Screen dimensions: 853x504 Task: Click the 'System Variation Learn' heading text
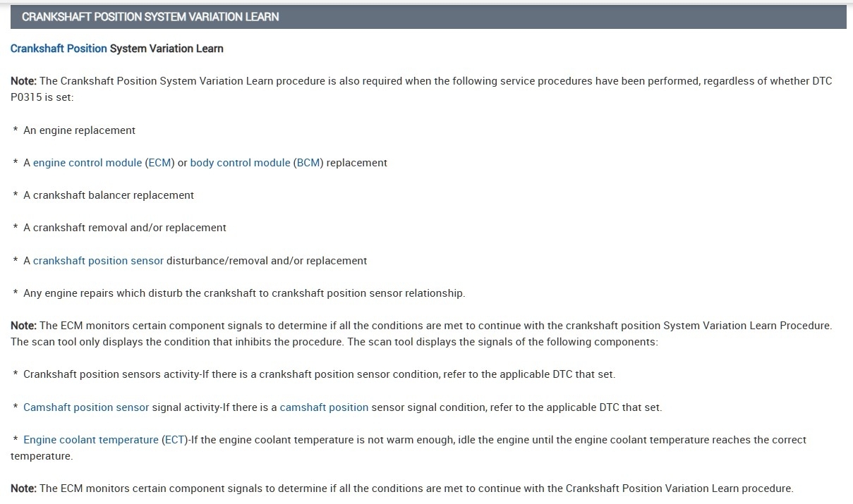coord(167,49)
